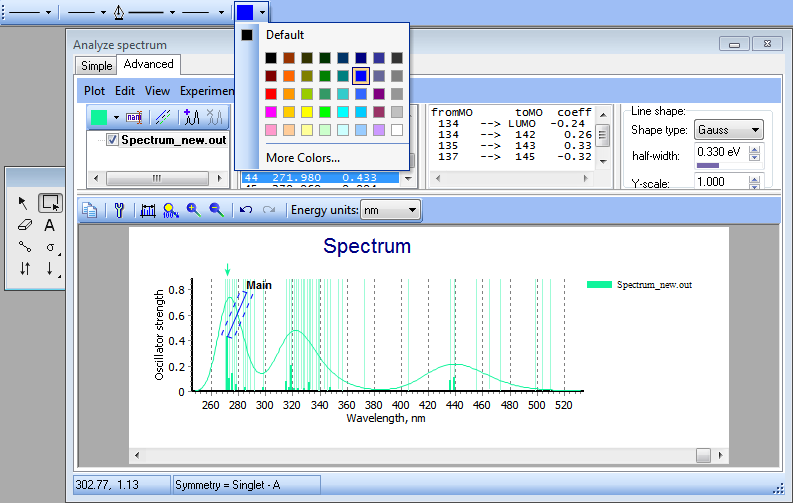Click the remove spectrum peaks icon

coord(214,117)
